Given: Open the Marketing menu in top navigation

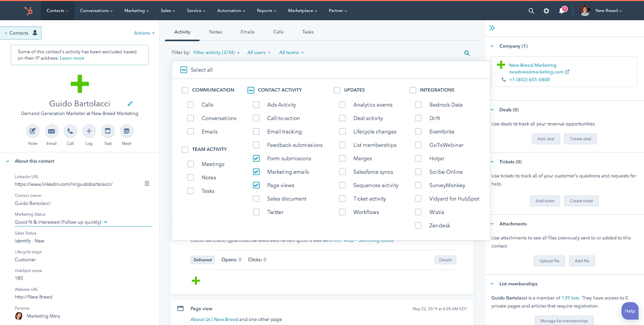Looking at the screenshot, I should (136, 10).
